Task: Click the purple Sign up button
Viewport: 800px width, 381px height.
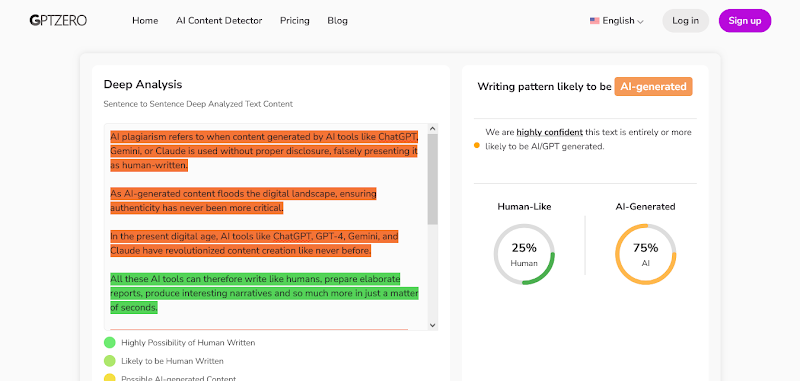Action: (x=745, y=21)
